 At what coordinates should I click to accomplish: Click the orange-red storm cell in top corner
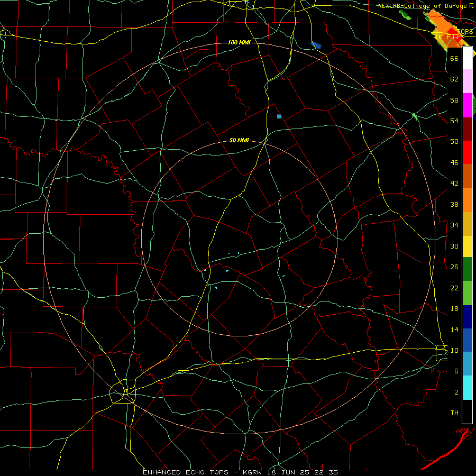(446, 29)
